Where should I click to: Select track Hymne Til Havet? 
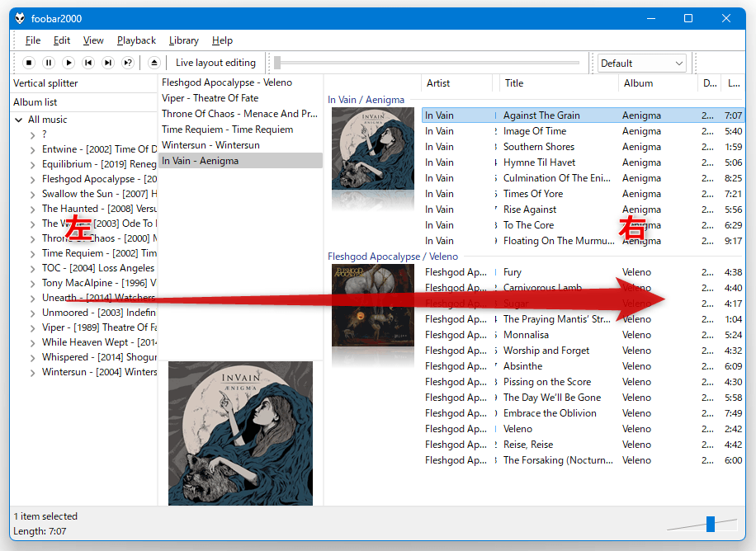pos(583,162)
